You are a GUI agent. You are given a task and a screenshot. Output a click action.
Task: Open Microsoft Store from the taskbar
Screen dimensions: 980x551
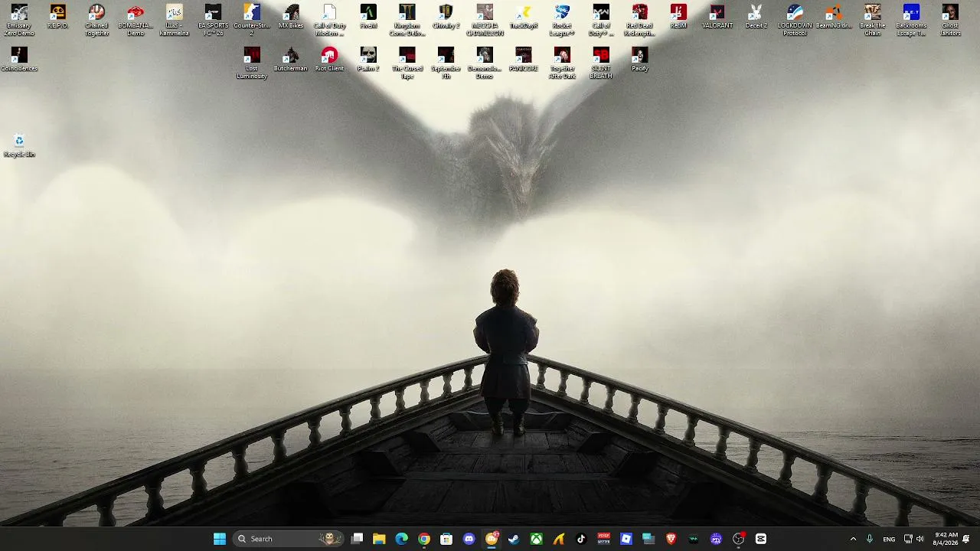[446, 539]
